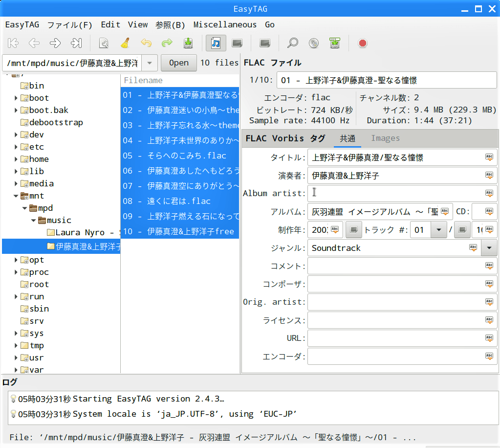500x448 pixels.
Task: Click the red stop button in the toolbar
Action: [363, 43]
